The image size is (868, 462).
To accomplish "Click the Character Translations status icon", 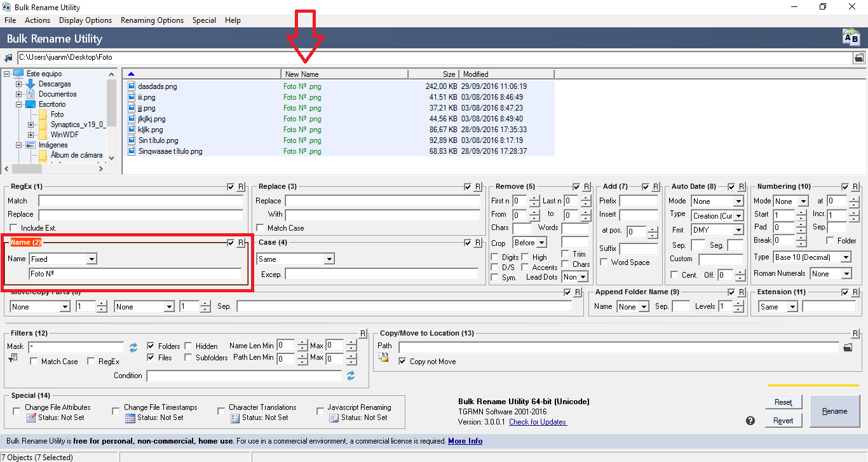I will [x=235, y=418].
